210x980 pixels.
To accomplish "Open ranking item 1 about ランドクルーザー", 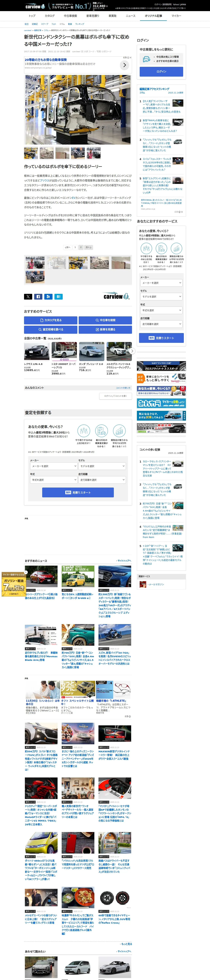I will tap(161, 106).
